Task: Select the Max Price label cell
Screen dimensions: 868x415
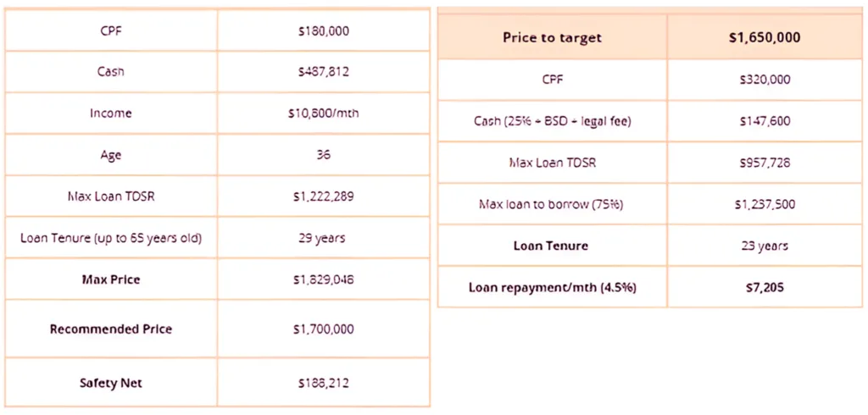Action: tap(111, 279)
